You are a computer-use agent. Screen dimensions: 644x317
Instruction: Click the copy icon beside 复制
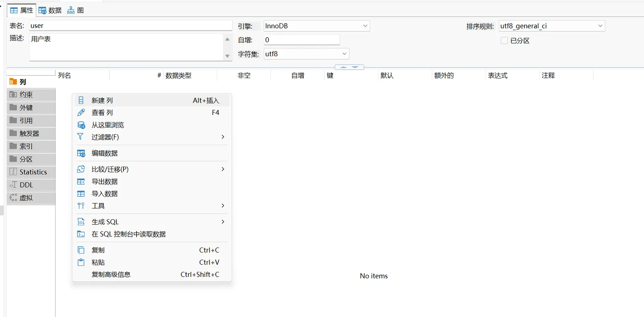coord(81,250)
